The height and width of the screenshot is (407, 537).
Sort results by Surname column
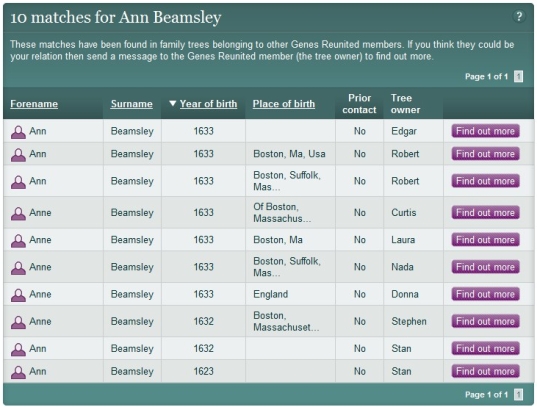132,104
